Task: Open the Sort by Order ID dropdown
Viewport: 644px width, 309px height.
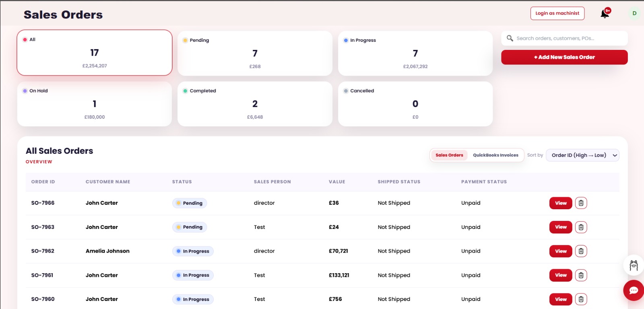Action: [x=582, y=155]
